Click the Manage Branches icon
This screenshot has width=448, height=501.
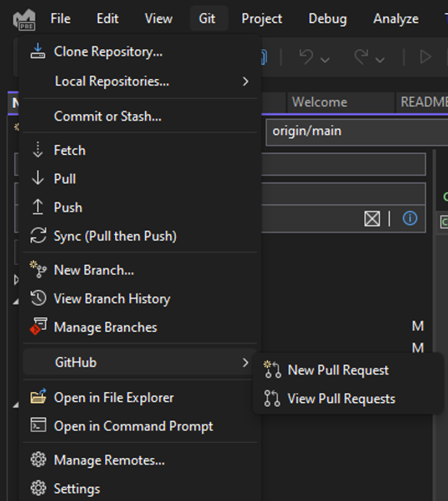pyautogui.click(x=38, y=327)
